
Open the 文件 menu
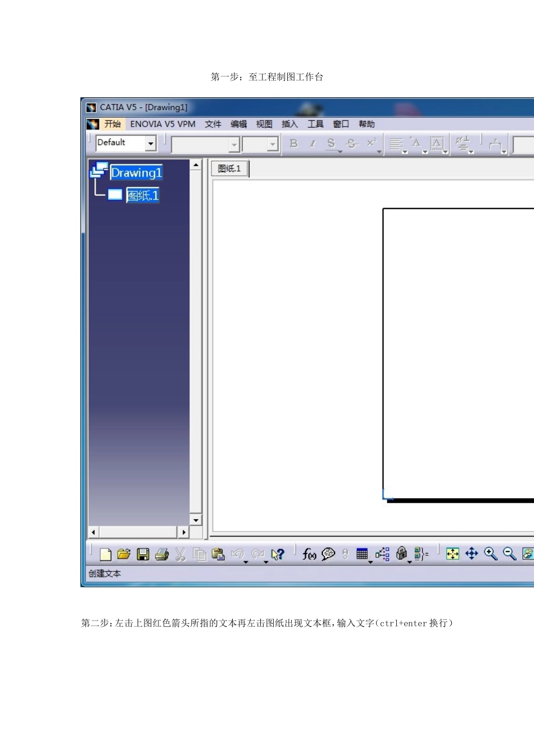pos(213,124)
